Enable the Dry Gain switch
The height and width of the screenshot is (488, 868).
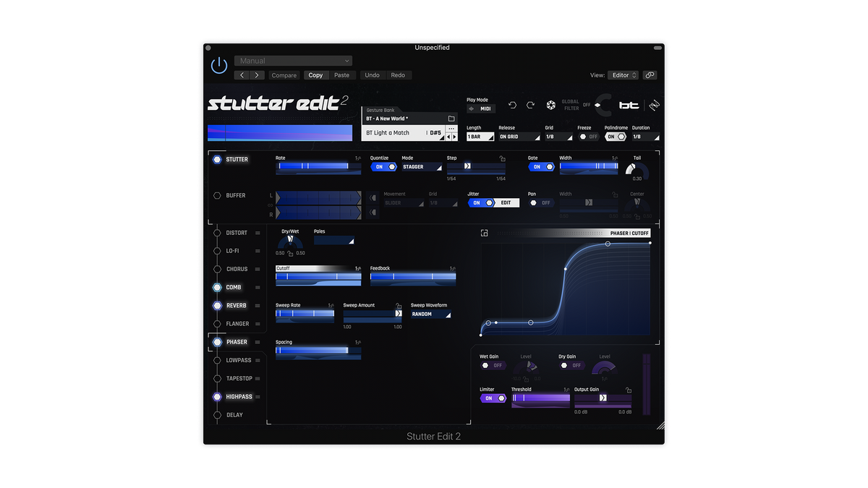click(x=571, y=366)
